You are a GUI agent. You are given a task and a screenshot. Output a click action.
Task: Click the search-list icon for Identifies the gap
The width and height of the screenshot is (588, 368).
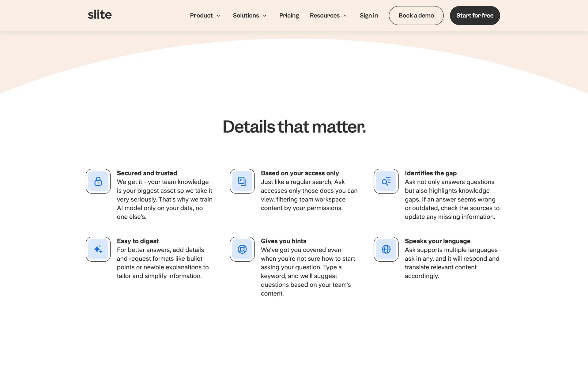[386, 181]
